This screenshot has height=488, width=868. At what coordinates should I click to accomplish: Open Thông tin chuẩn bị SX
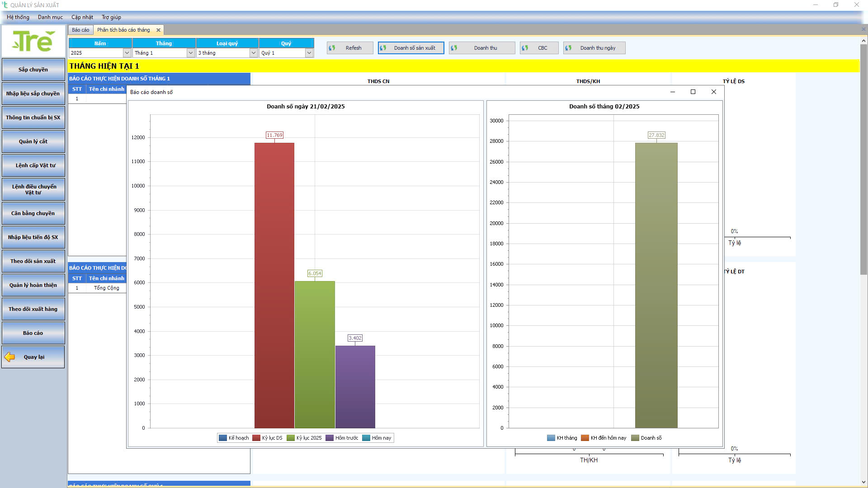(x=33, y=117)
